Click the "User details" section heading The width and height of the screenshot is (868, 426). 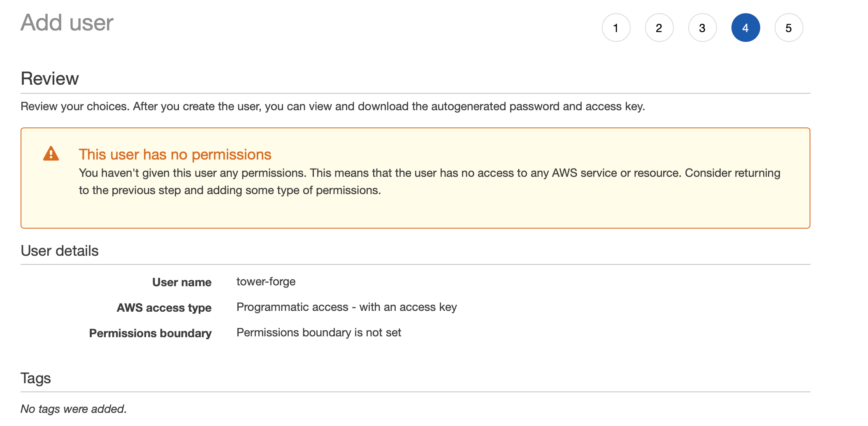pos(60,251)
